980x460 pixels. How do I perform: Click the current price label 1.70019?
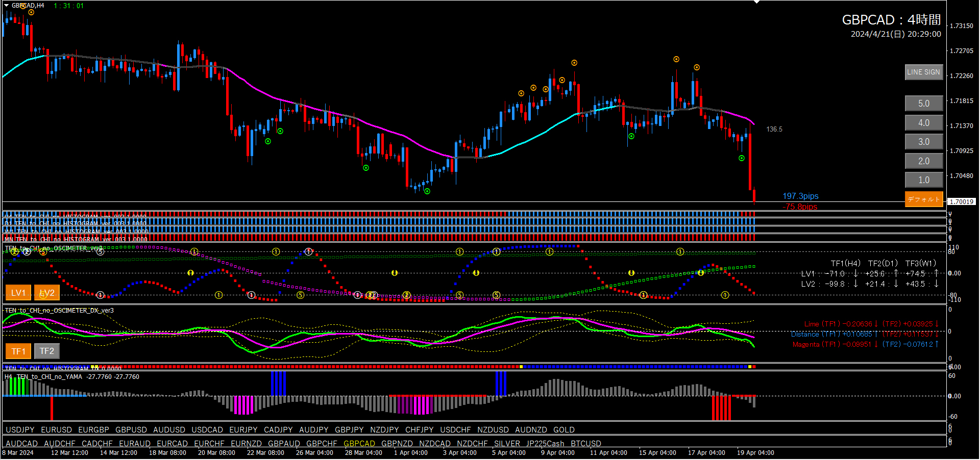[x=962, y=201]
